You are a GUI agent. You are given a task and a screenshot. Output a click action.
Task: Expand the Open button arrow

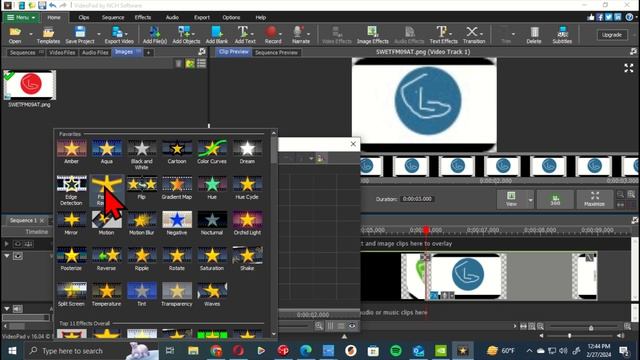click(x=31, y=34)
